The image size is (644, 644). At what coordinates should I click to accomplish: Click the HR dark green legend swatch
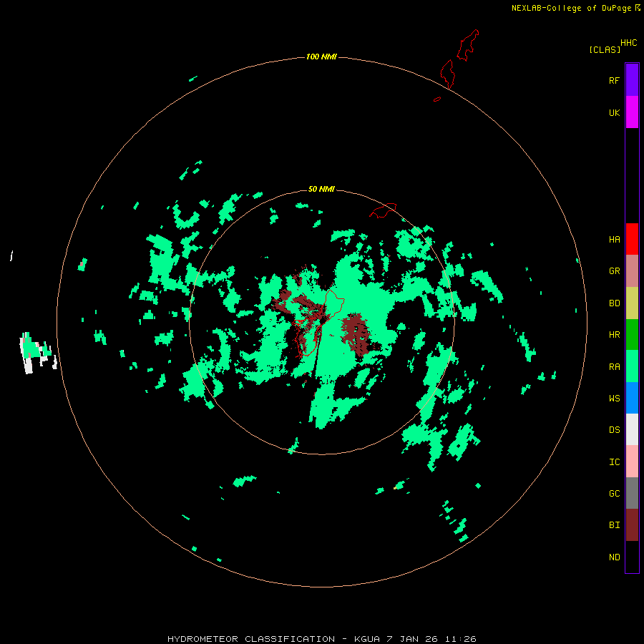632,335
